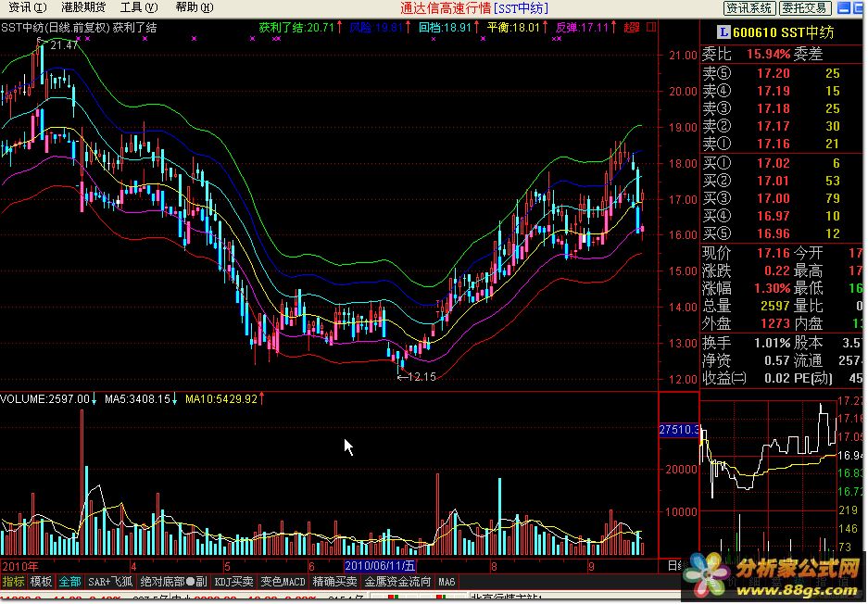
Task: Click the 买⑤ 16.96 bid row
Action: point(782,233)
